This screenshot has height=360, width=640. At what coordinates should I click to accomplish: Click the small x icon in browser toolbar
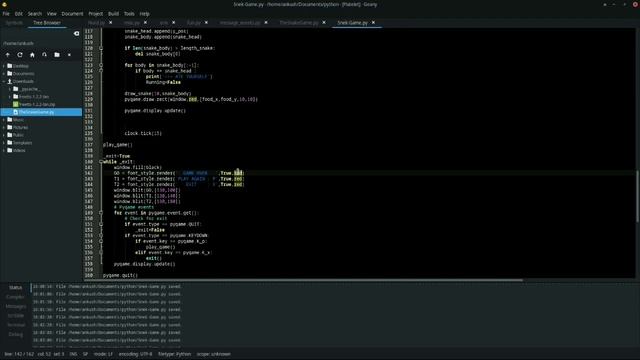(69, 55)
